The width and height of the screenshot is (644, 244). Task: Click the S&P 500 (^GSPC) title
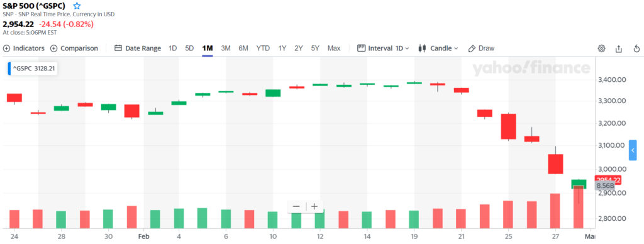coord(34,6)
